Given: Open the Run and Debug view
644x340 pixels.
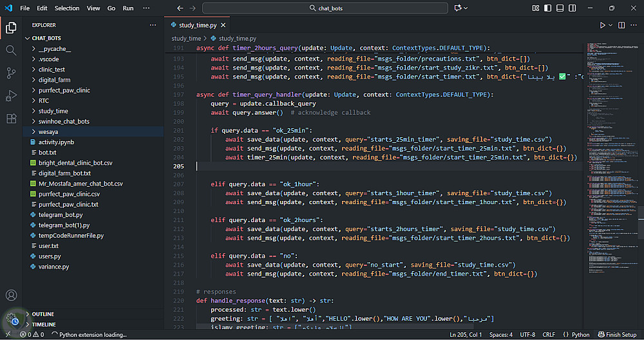Looking at the screenshot, I should 11,96.
